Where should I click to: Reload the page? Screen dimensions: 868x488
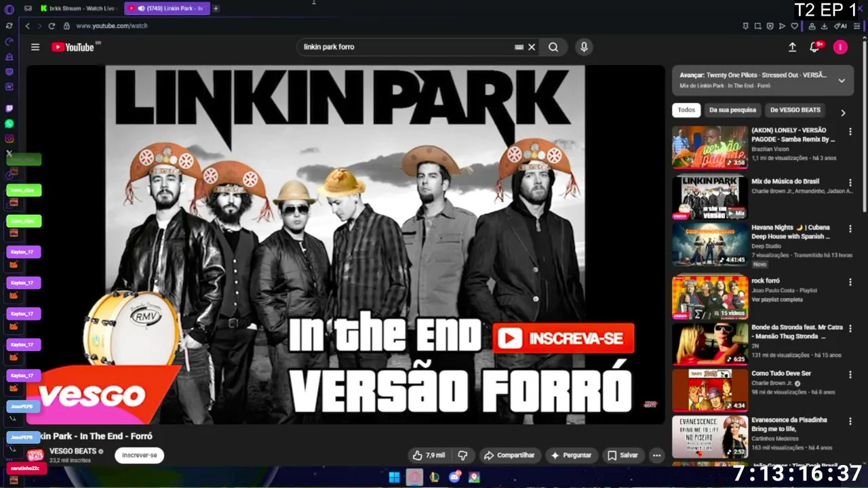52,26
